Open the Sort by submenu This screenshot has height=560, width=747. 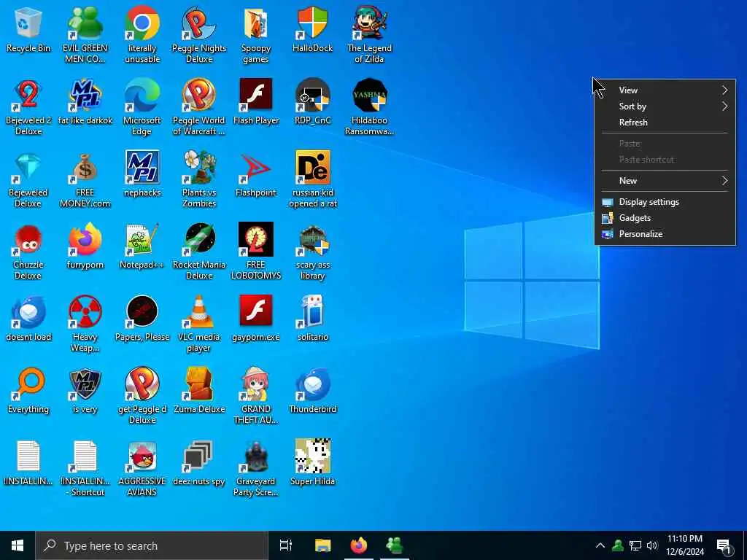[665, 106]
